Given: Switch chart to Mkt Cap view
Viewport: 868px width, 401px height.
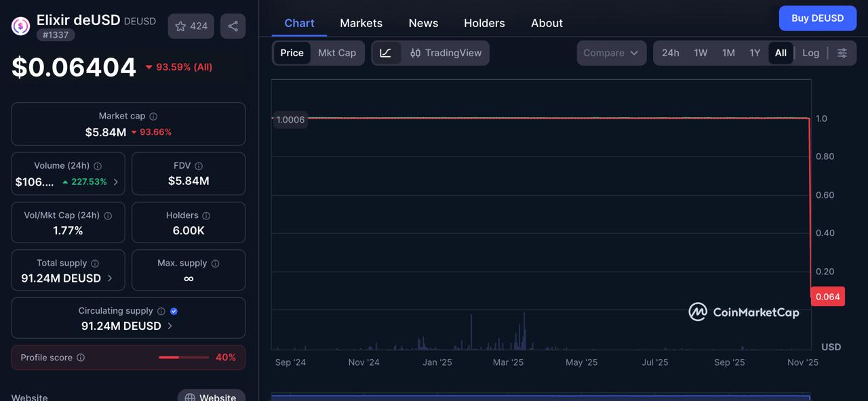Looking at the screenshot, I should pos(337,53).
